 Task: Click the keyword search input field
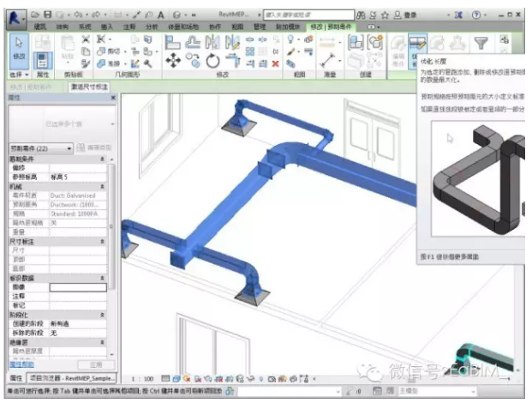click(308, 15)
